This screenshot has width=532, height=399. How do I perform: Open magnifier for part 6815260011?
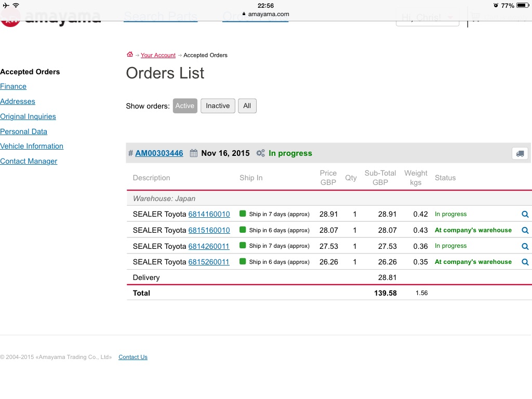(525, 262)
